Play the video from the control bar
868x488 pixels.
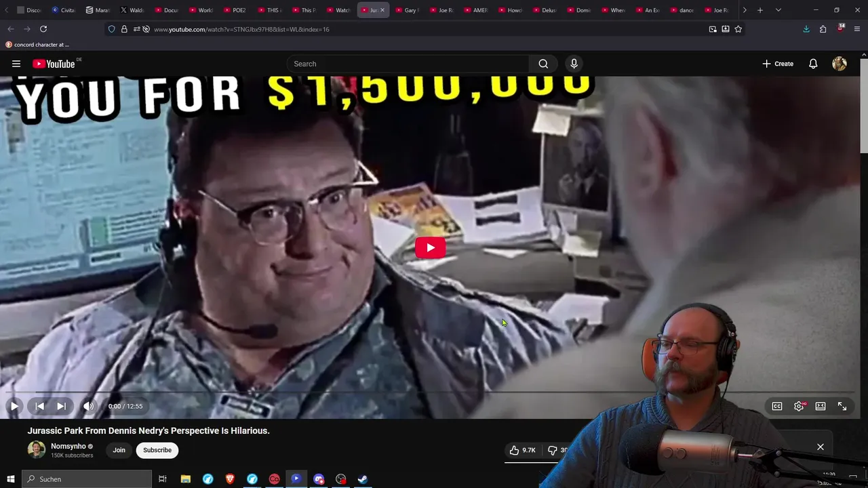click(14, 406)
